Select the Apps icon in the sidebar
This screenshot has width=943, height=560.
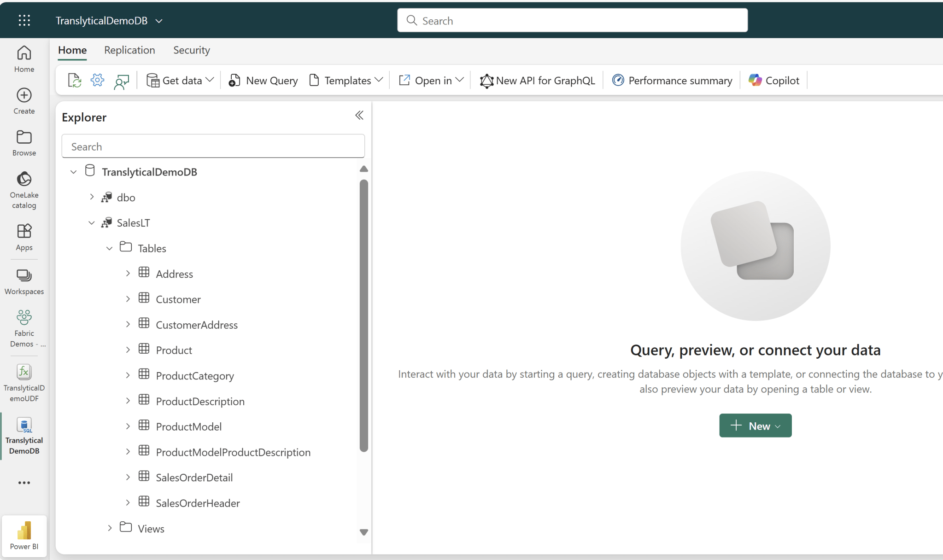[x=23, y=236]
